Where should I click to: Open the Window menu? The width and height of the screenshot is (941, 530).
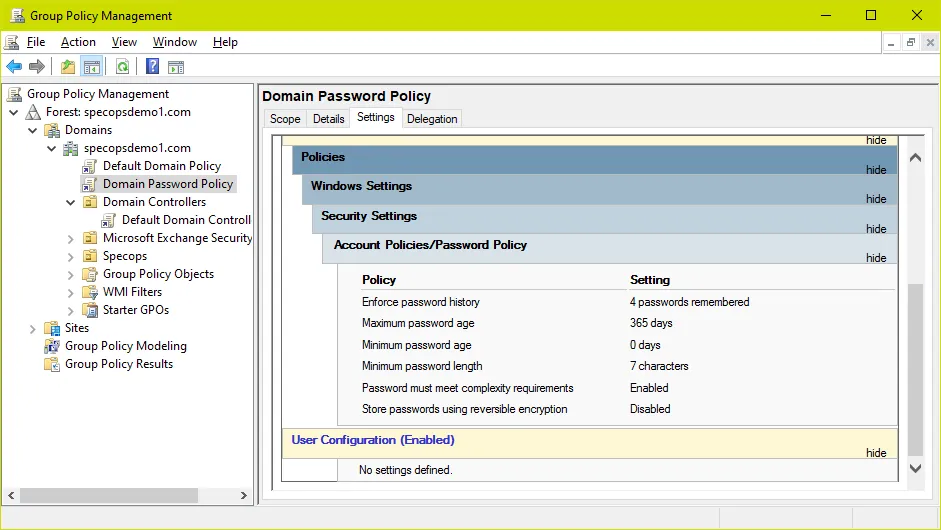point(175,42)
